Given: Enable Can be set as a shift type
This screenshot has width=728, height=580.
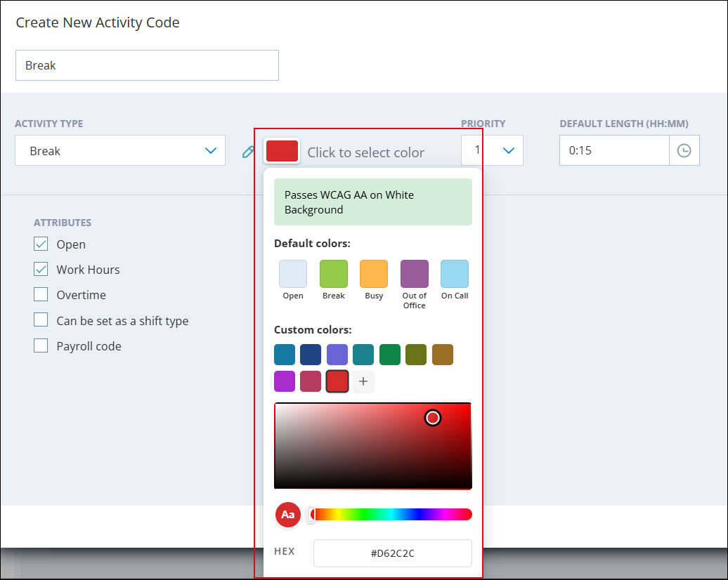Looking at the screenshot, I should (x=41, y=321).
